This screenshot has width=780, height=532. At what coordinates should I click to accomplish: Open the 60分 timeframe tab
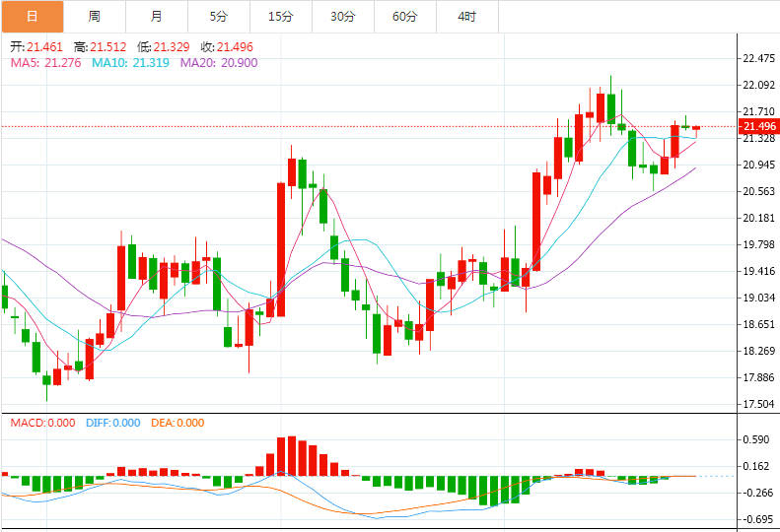[x=405, y=17]
